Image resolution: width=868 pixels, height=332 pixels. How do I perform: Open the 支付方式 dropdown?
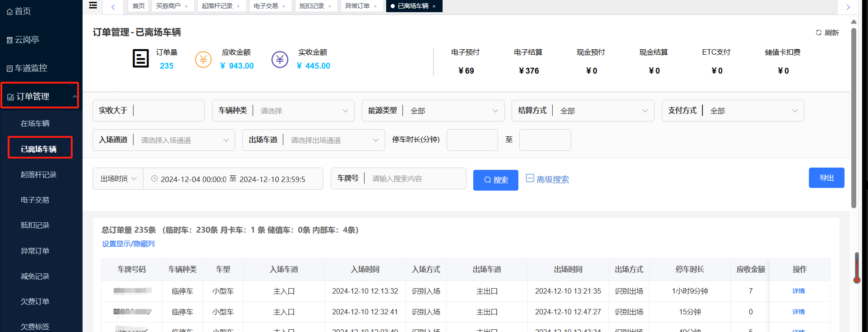point(733,111)
